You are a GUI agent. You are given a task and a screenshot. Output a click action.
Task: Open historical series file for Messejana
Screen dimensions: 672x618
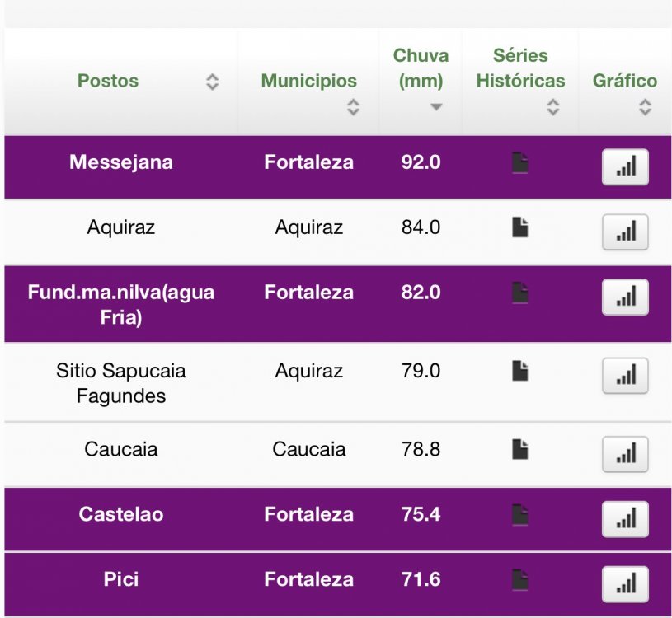point(519,162)
